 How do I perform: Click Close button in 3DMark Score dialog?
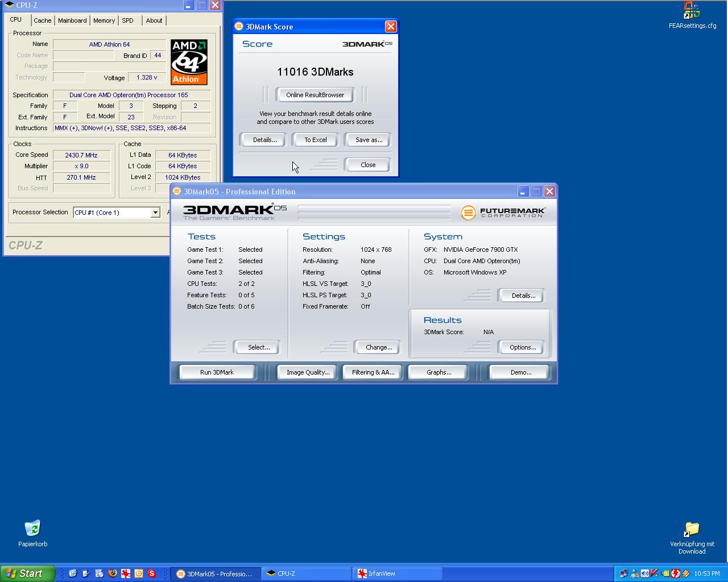point(368,165)
